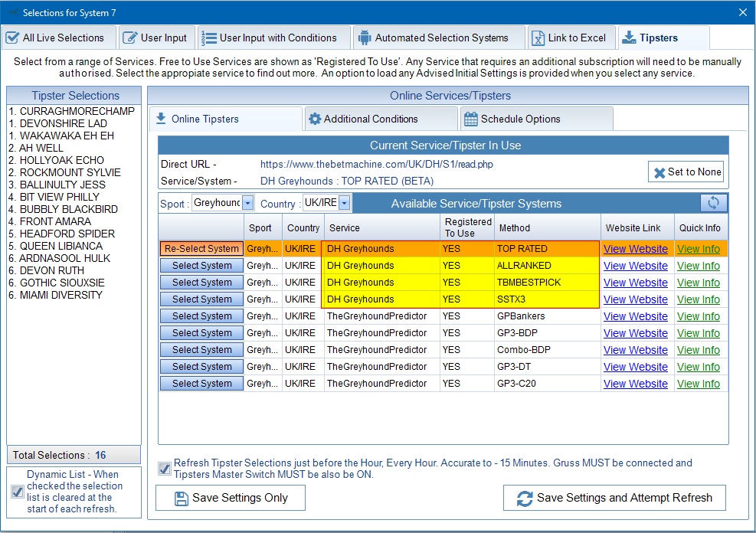This screenshot has width=756, height=533.
Task: Toggle the Dynamic List checkbox
Action: coord(18,492)
